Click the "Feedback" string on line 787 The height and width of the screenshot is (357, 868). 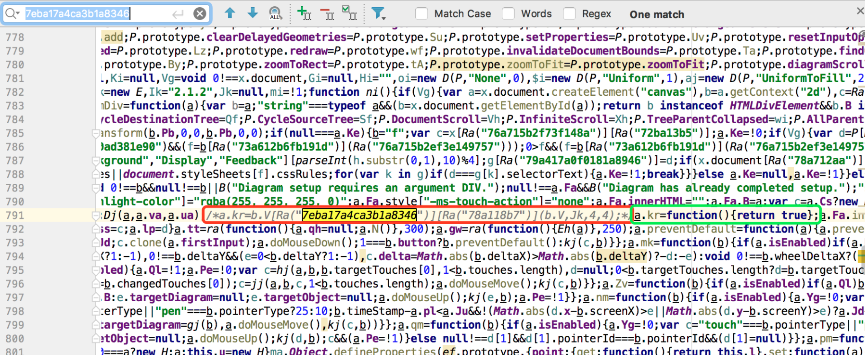coord(251,160)
